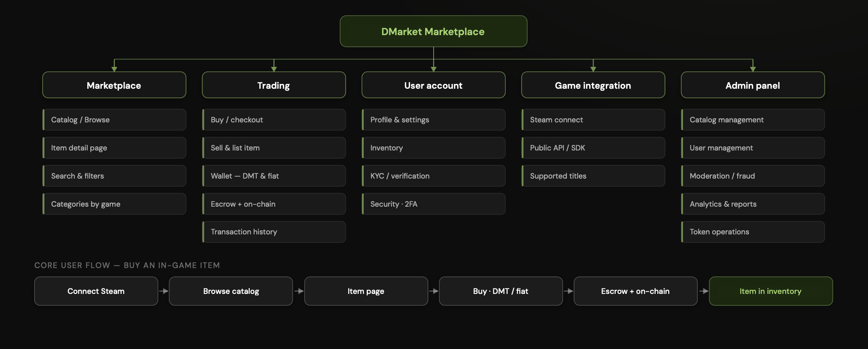
Task: Select the Marketplace column header box
Action: (114, 85)
